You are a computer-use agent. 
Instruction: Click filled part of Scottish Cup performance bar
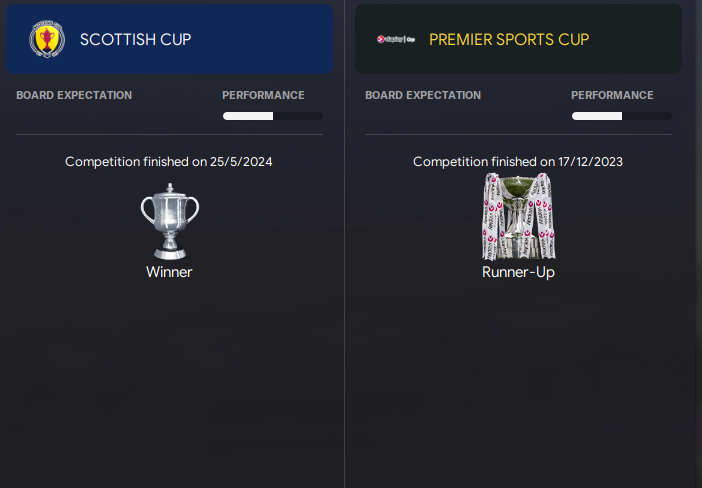[247, 116]
